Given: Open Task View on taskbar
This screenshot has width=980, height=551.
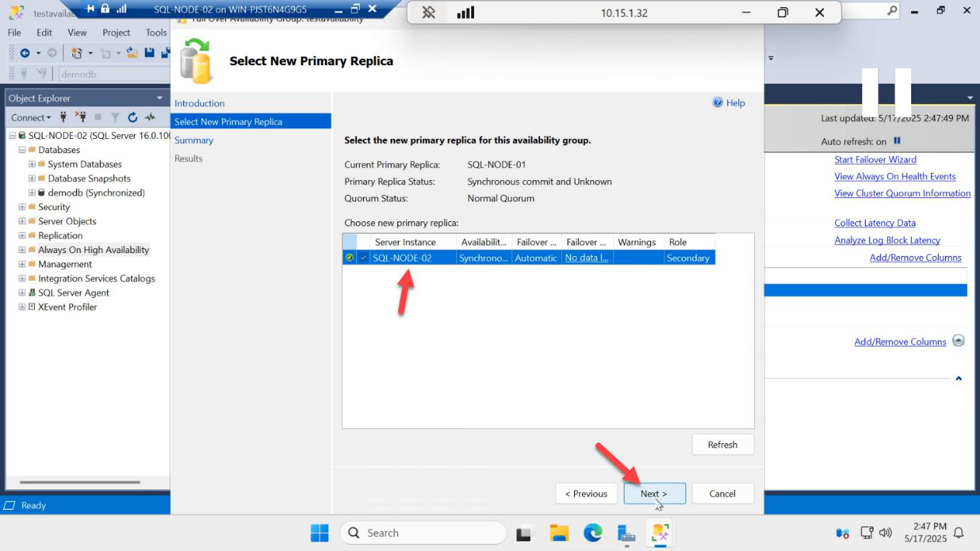Looking at the screenshot, I should (x=524, y=533).
